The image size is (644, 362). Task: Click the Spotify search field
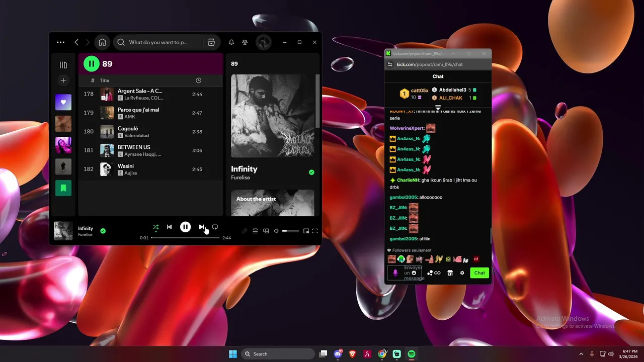[158, 42]
